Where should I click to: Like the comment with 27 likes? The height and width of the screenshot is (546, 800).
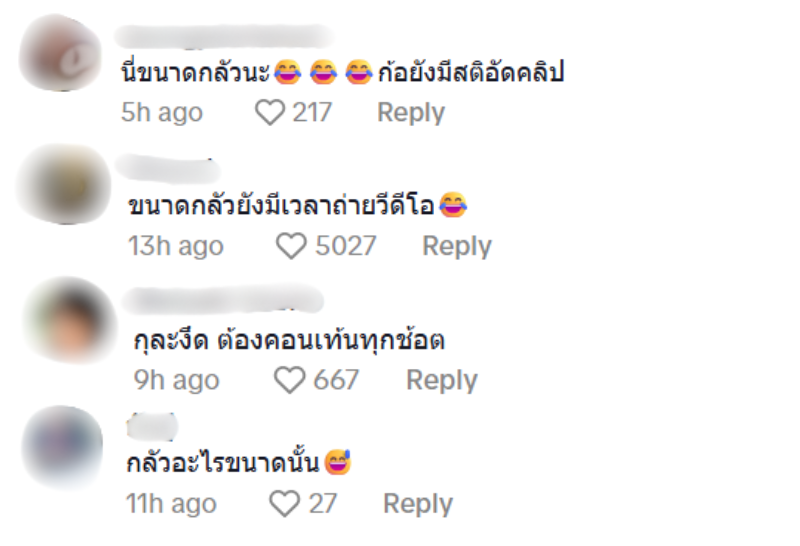pos(285,504)
